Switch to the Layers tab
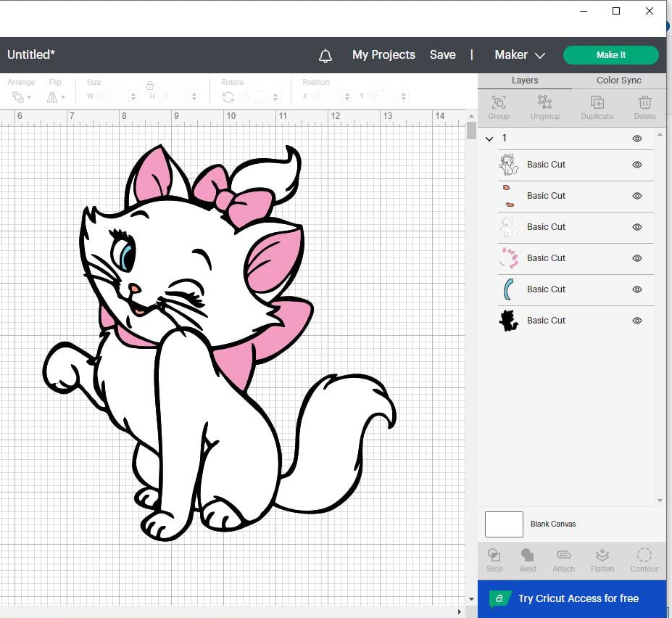This screenshot has width=672, height=618. pos(525,81)
